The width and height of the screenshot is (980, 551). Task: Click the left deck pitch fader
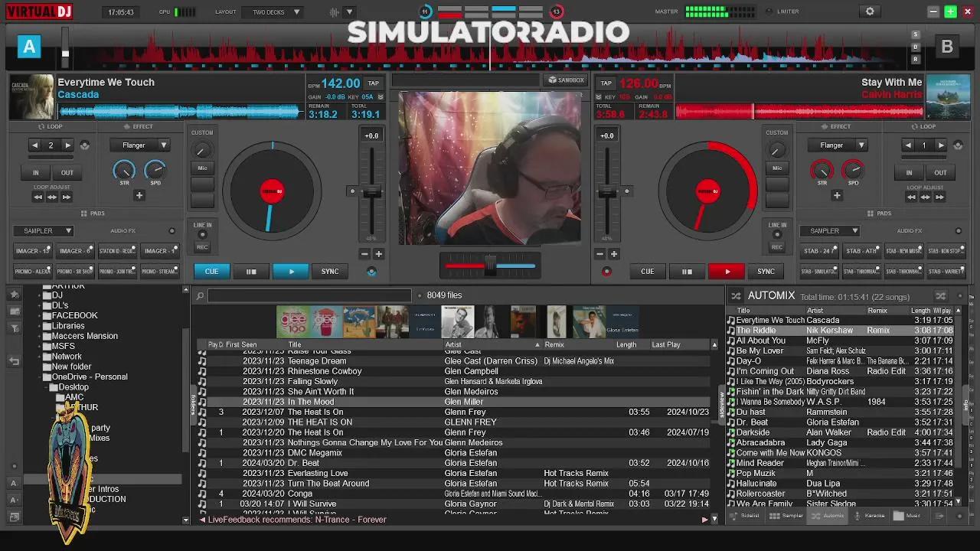[371, 192]
